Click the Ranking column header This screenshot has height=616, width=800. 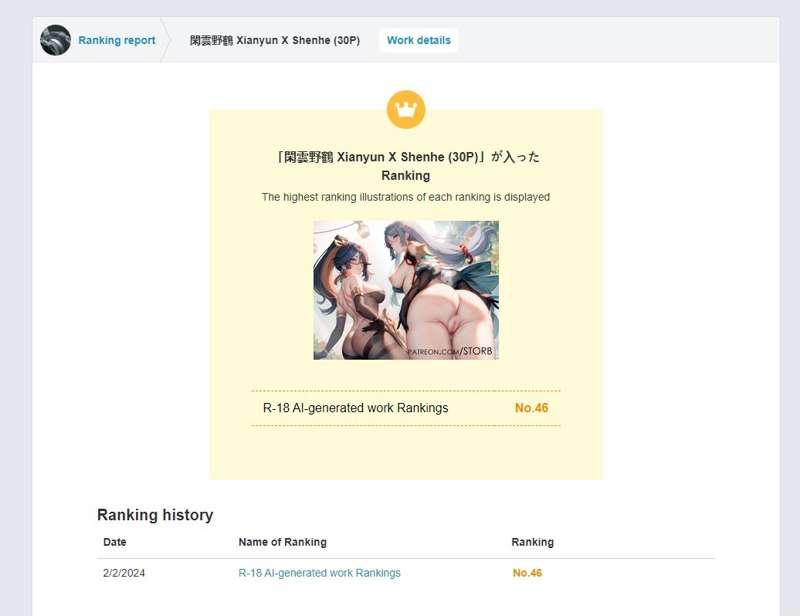coord(532,542)
